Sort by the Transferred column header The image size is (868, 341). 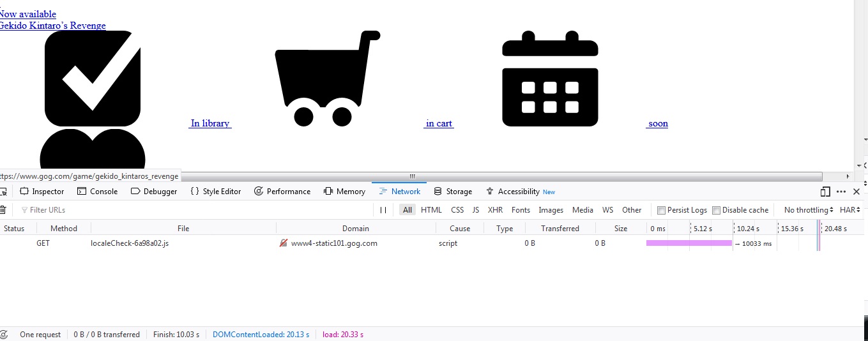(x=560, y=228)
